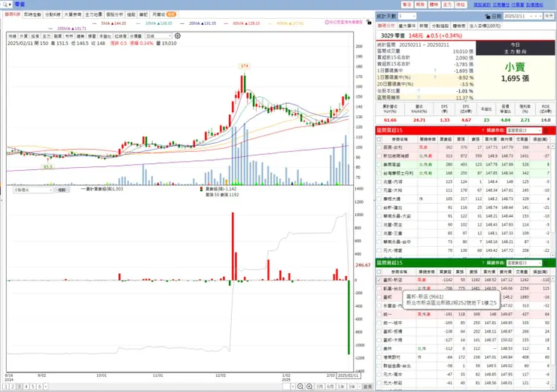Open 關鍵券商 dropdown in the red header

[524, 131]
